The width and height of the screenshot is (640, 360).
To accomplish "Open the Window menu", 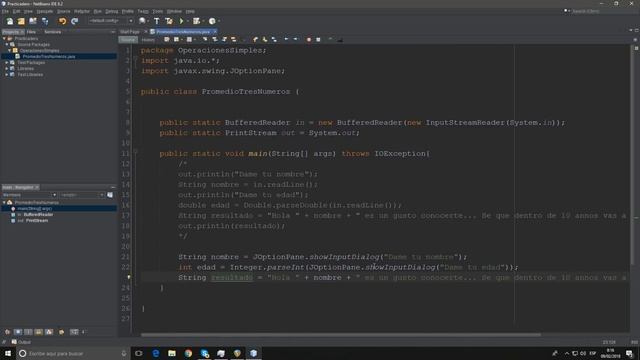I will 174,11.
